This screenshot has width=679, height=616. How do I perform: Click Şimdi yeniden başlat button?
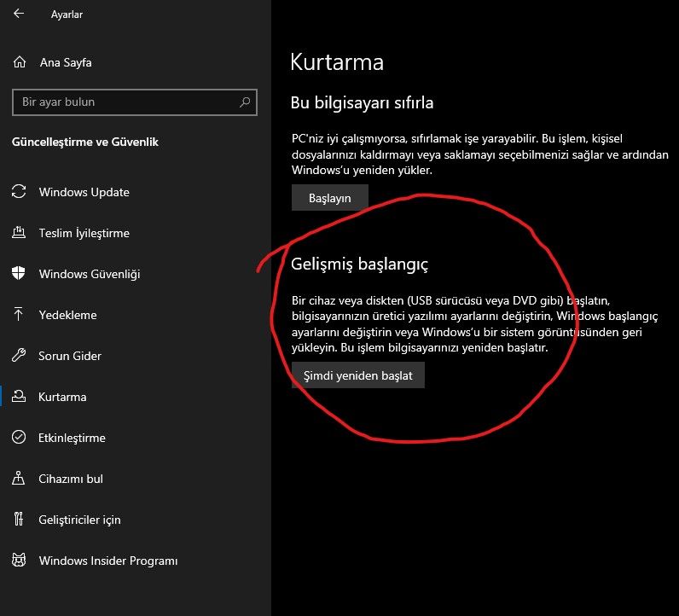[357, 375]
